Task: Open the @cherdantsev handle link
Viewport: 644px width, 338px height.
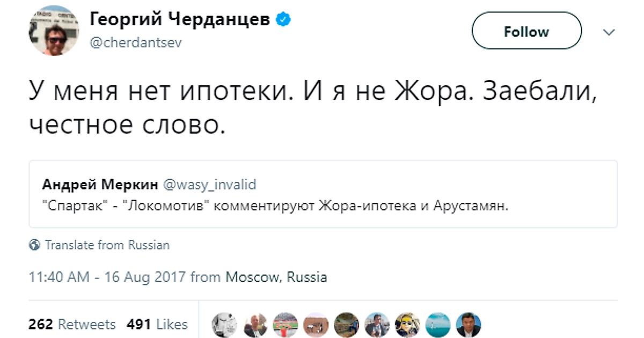Action: click(135, 43)
